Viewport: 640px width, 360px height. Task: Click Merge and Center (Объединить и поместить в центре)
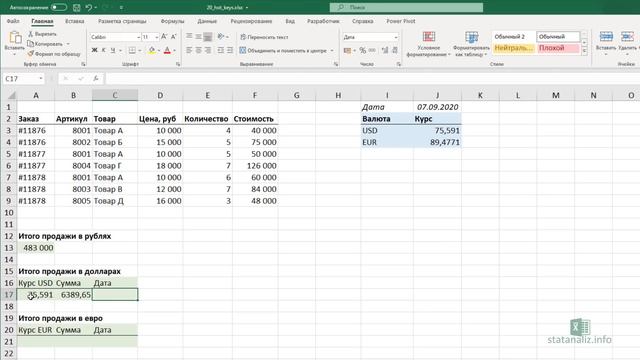pos(283,50)
